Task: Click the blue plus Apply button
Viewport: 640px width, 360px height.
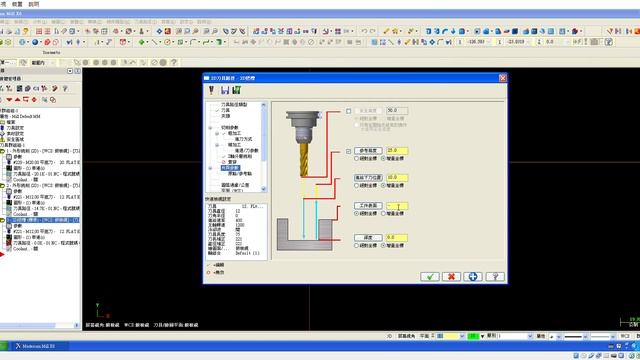Action: click(x=473, y=277)
